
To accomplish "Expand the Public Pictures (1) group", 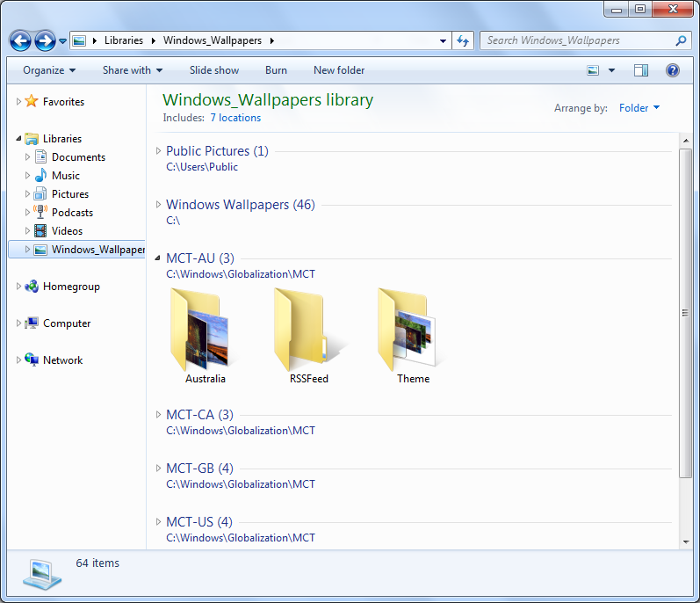I will click(x=158, y=151).
